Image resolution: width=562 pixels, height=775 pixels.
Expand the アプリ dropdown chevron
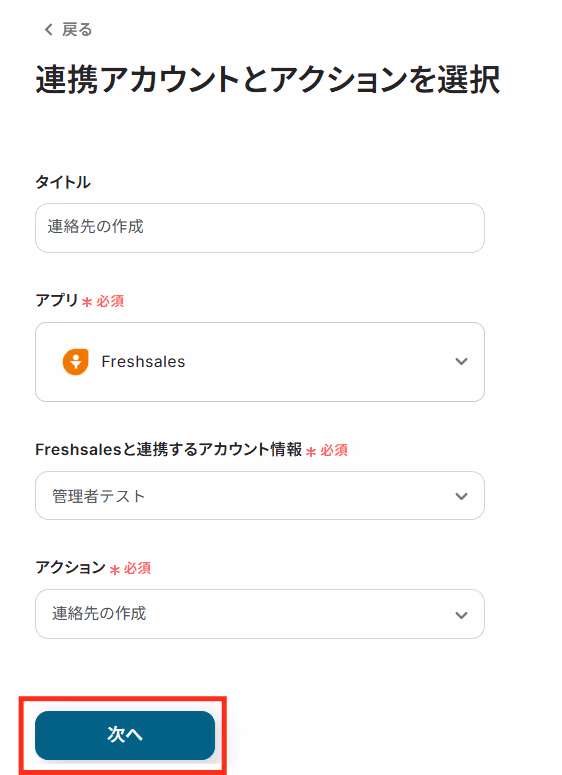(x=461, y=362)
